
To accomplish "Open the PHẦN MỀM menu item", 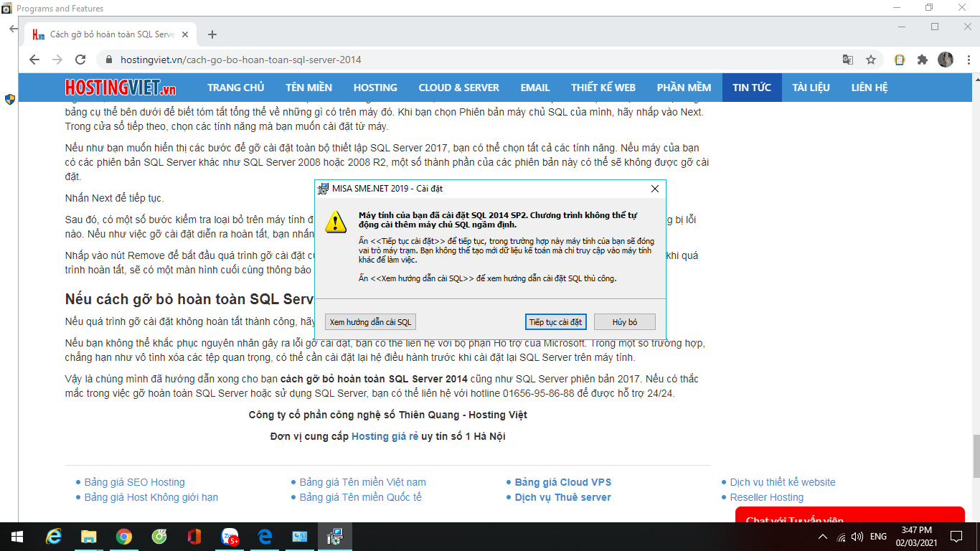I will click(x=684, y=88).
